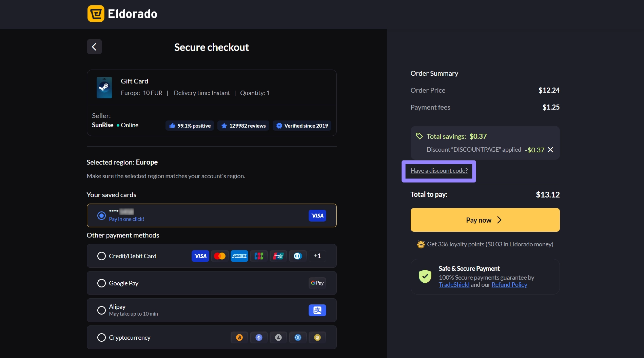Click the UnionPay card icon
Viewport: 644px width, 358px height.
278,256
